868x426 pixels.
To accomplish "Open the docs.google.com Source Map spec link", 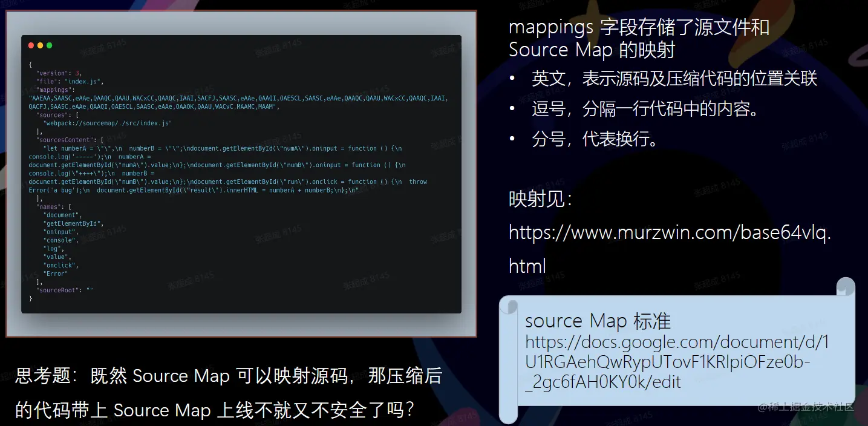I will (677, 362).
